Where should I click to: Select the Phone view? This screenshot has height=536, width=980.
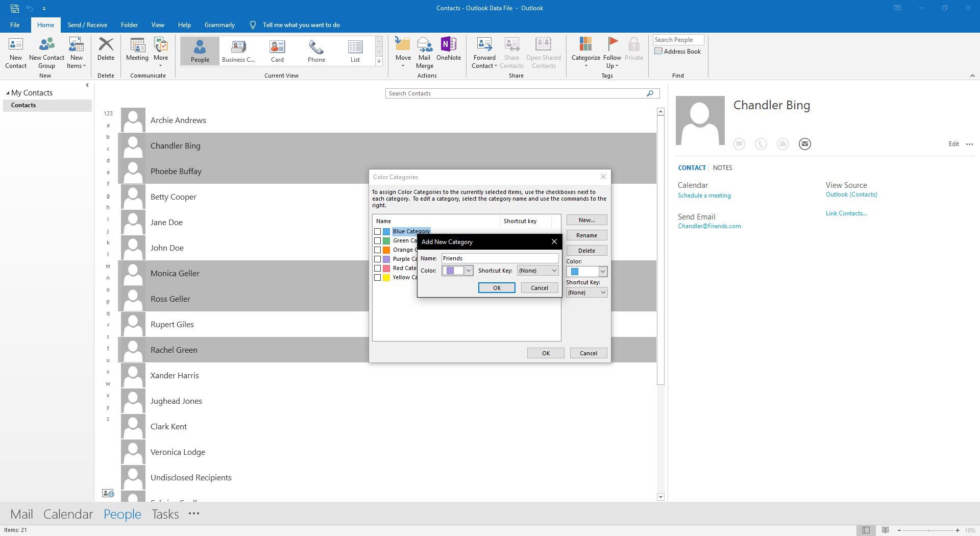click(316, 51)
